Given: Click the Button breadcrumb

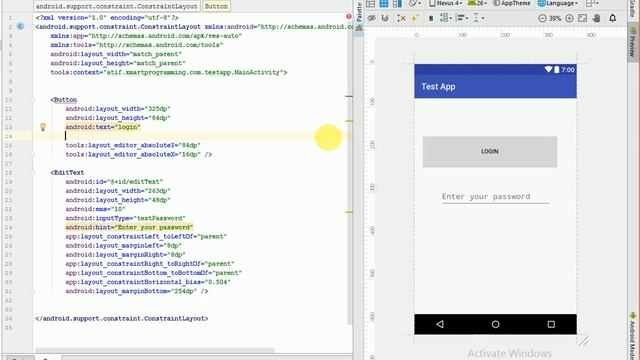Looking at the screenshot, I should [x=216, y=6].
